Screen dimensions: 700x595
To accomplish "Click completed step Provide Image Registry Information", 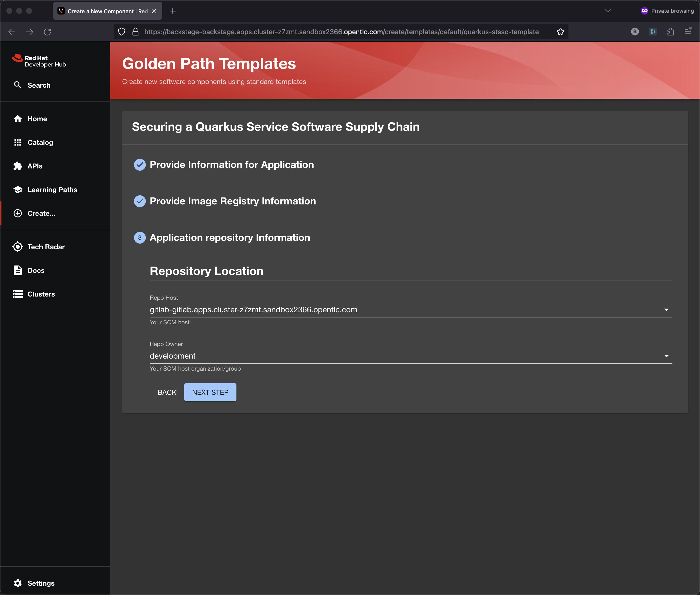I will 233,201.
